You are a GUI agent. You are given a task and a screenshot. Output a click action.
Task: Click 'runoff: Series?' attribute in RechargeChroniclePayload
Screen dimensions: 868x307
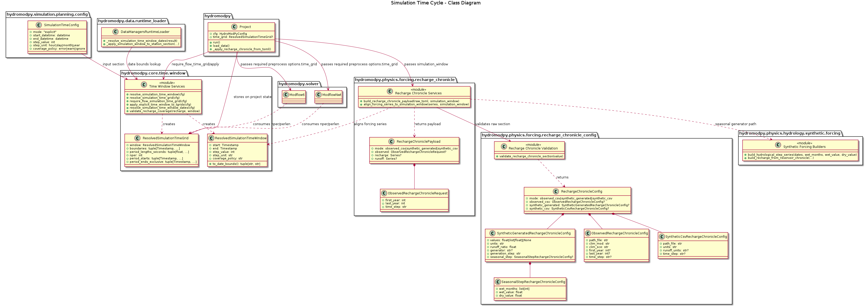[x=386, y=159]
